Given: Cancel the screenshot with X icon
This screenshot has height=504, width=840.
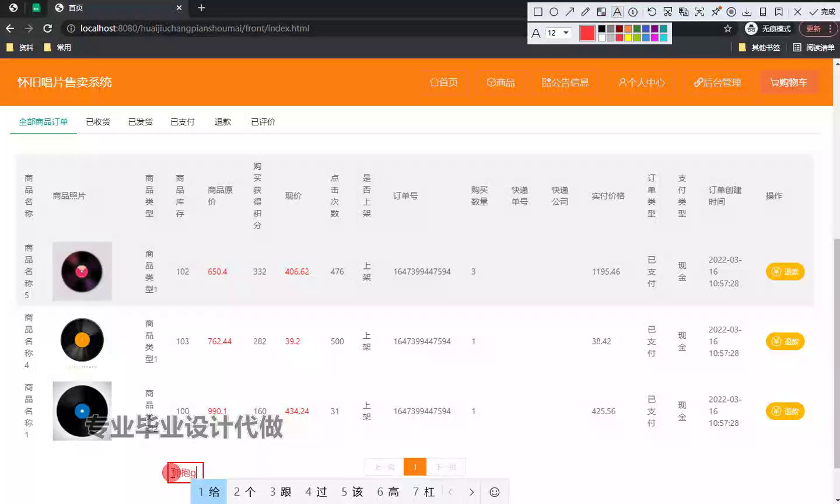Looking at the screenshot, I should click(797, 12).
